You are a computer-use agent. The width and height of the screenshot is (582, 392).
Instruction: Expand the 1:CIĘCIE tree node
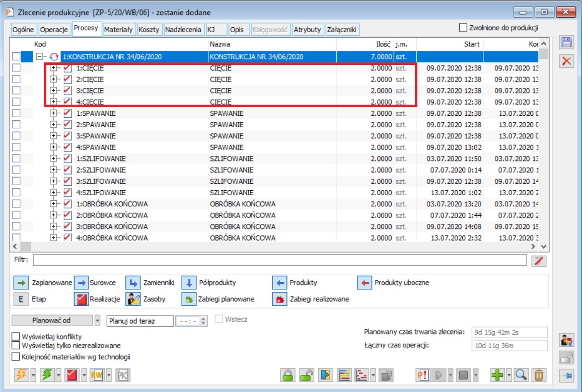click(54, 68)
